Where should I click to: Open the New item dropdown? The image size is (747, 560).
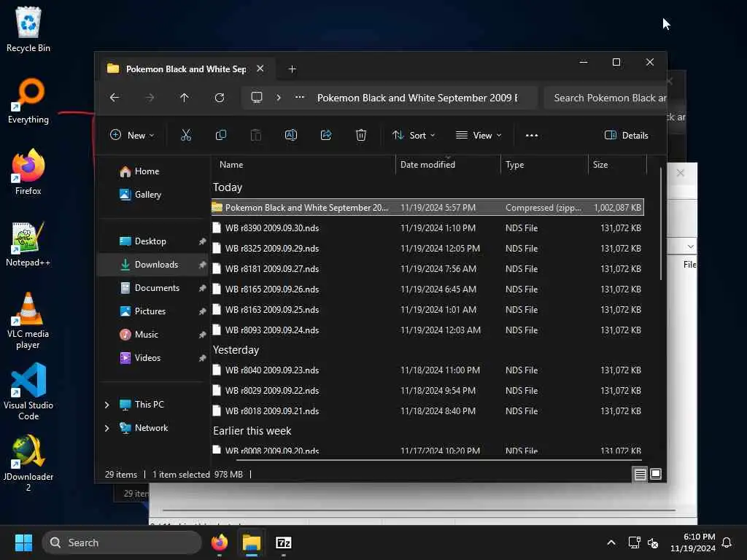(132, 135)
